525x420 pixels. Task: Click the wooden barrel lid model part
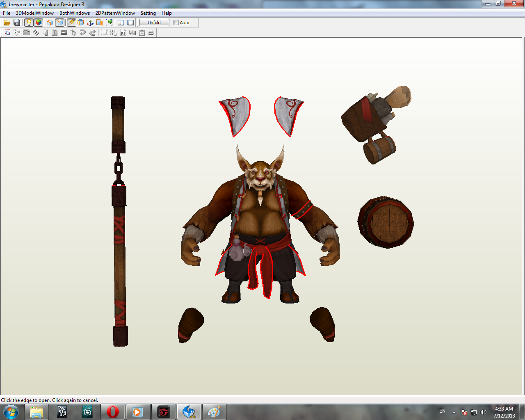pyautogui.click(x=386, y=222)
